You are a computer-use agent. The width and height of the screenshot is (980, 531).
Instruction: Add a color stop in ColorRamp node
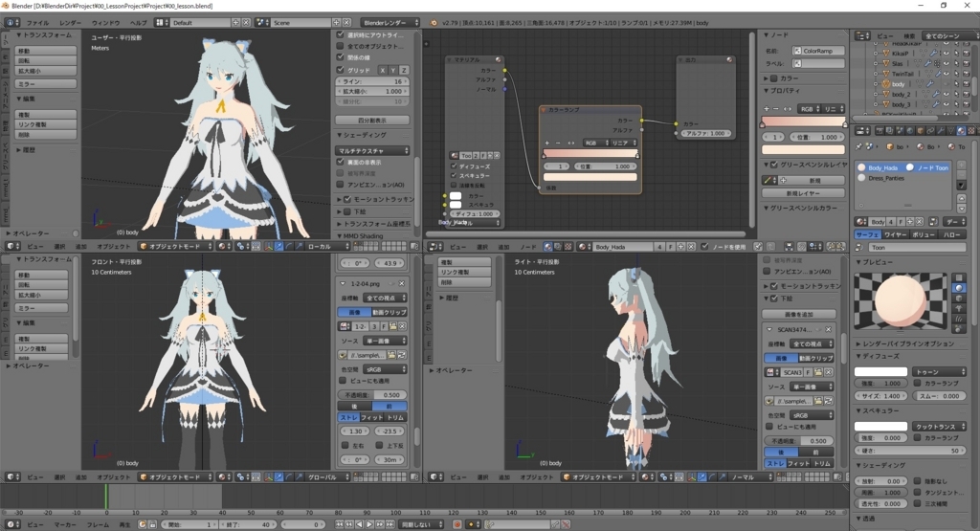click(x=547, y=144)
